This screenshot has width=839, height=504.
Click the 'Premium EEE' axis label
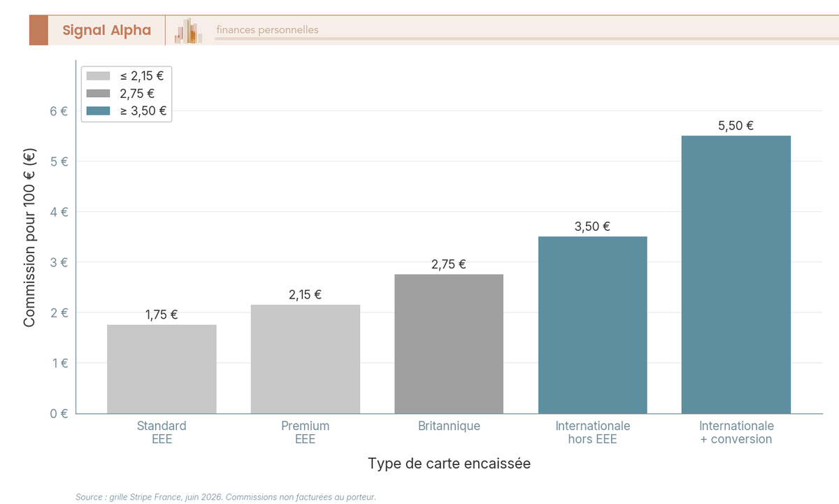point(306,433)
